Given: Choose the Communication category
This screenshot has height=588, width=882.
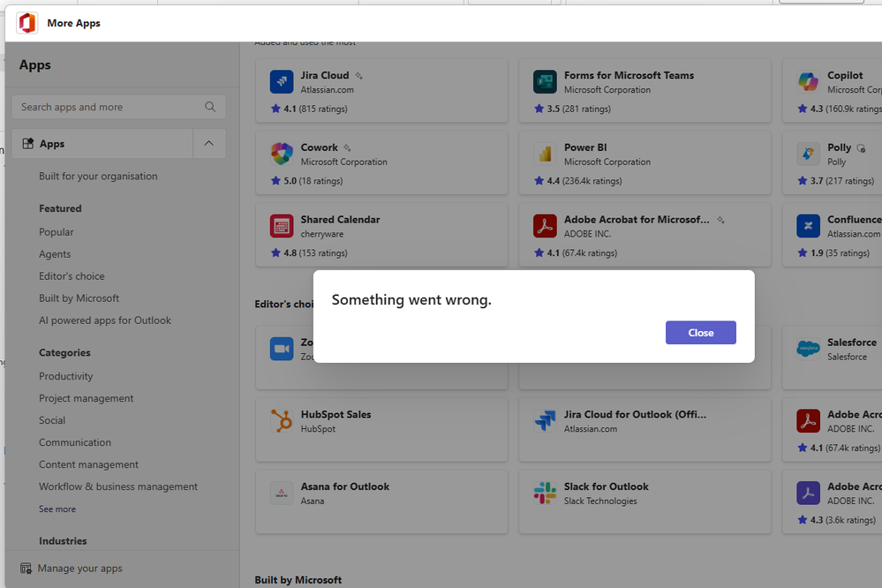Looking at the screenshot, I should pos(75,442).
